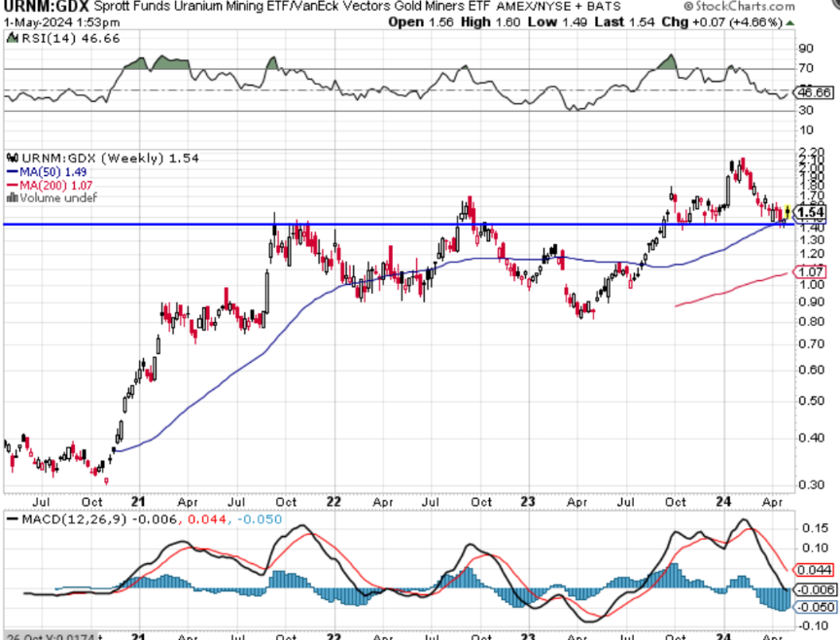
Task: Click the Chg +0.07 (+4.66%) value
Action: (722, 22)
